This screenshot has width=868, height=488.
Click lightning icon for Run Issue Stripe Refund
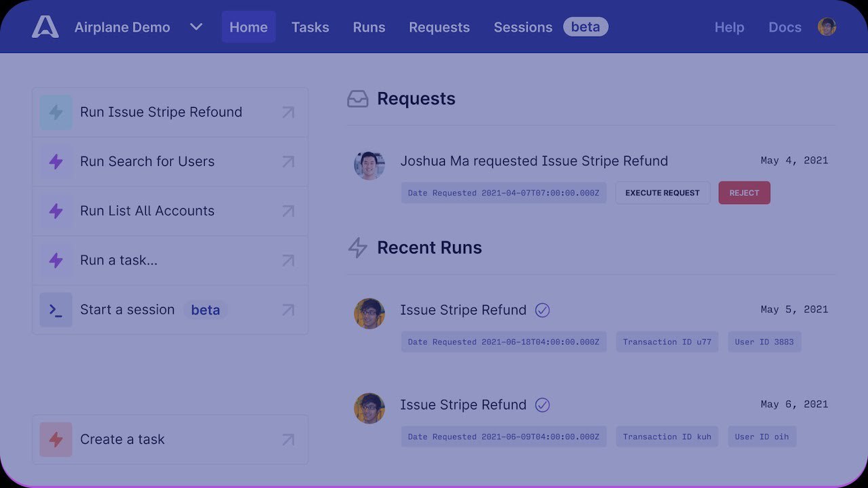(x=56, y=113)
